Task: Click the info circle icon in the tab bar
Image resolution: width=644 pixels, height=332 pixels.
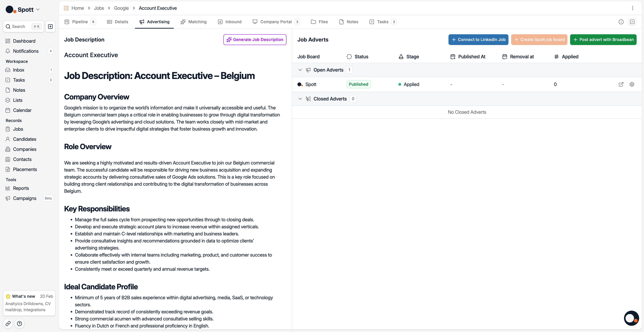Action: click(621, 22)
